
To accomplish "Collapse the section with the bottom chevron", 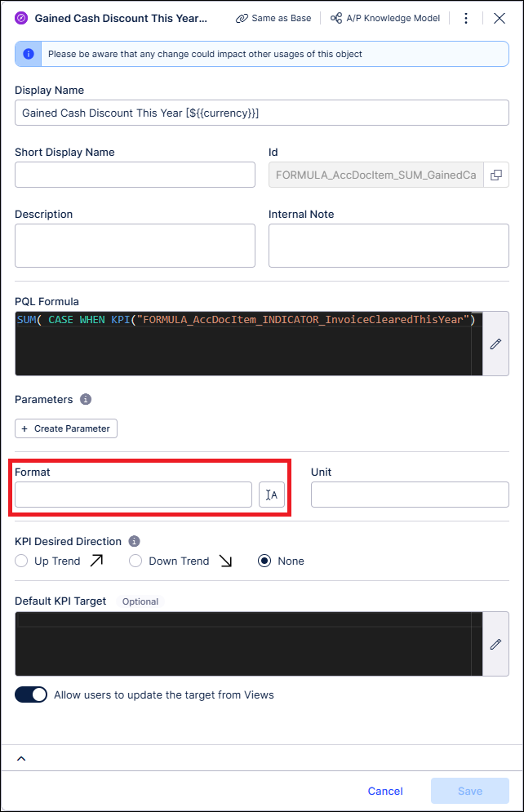I will 21,759.
